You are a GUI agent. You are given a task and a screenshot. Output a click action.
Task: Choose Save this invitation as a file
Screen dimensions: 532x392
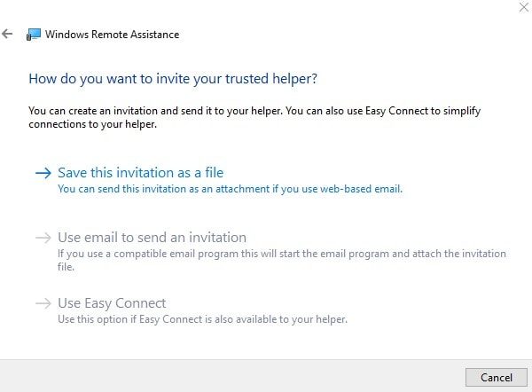[140, 173]
